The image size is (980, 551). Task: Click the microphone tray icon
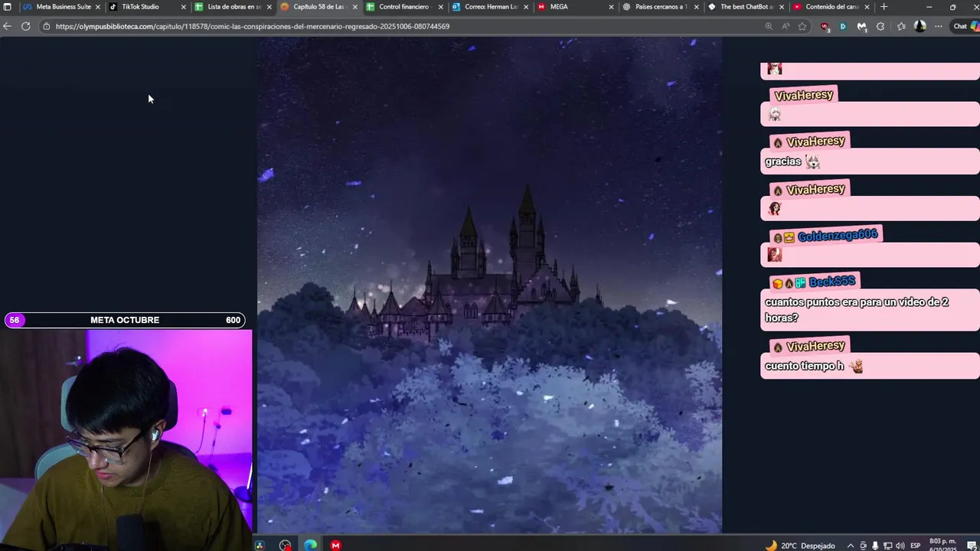click(x=875, y=546)
